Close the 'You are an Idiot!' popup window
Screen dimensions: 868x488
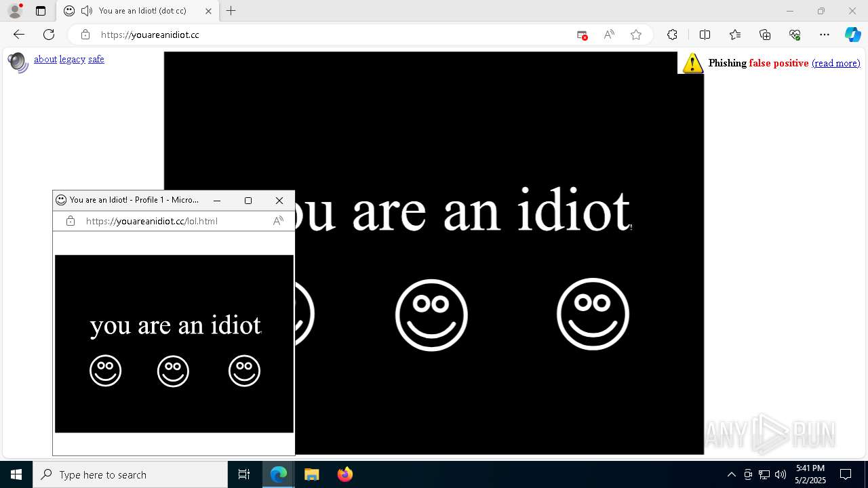279,201
